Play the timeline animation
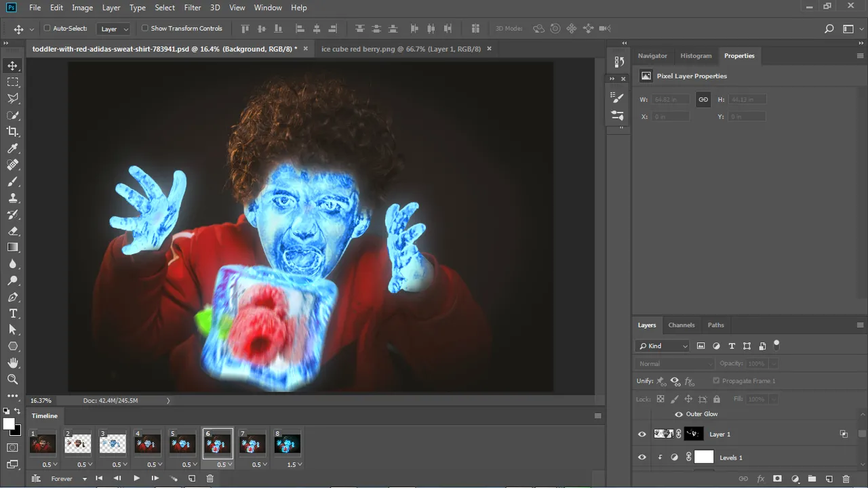 (x=136, y=479)
